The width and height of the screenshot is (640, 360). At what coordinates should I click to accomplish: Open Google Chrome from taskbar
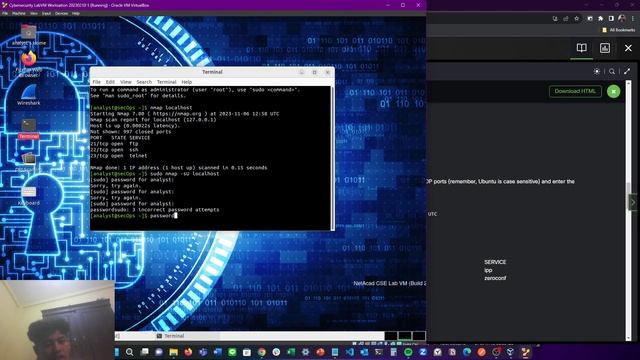[x=262, y=352]
